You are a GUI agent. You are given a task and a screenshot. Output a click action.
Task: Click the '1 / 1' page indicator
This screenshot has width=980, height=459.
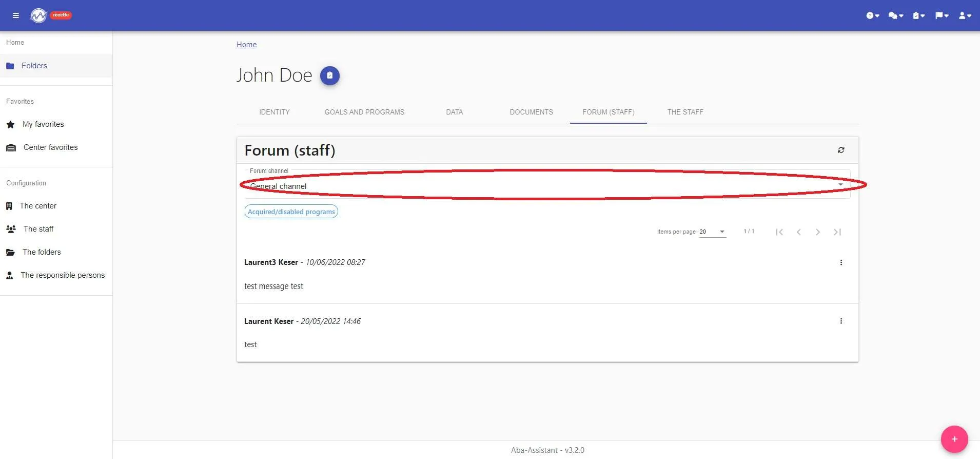pyautogui.click(x=749, y=232)
